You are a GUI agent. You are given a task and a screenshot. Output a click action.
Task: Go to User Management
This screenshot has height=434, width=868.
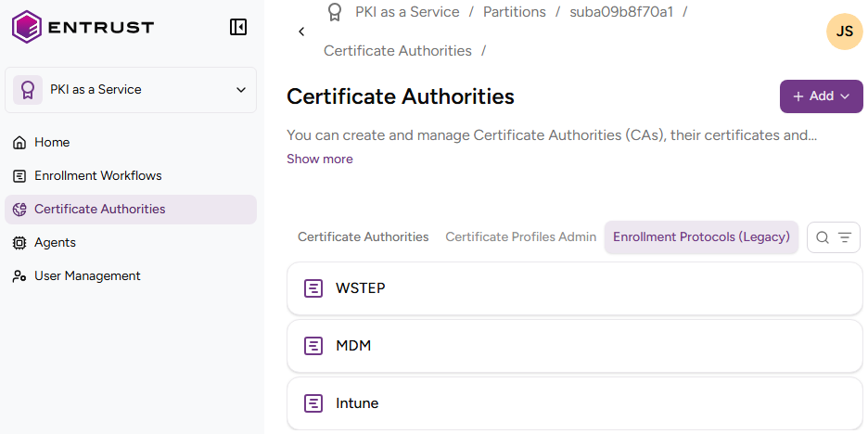[87, 276]
